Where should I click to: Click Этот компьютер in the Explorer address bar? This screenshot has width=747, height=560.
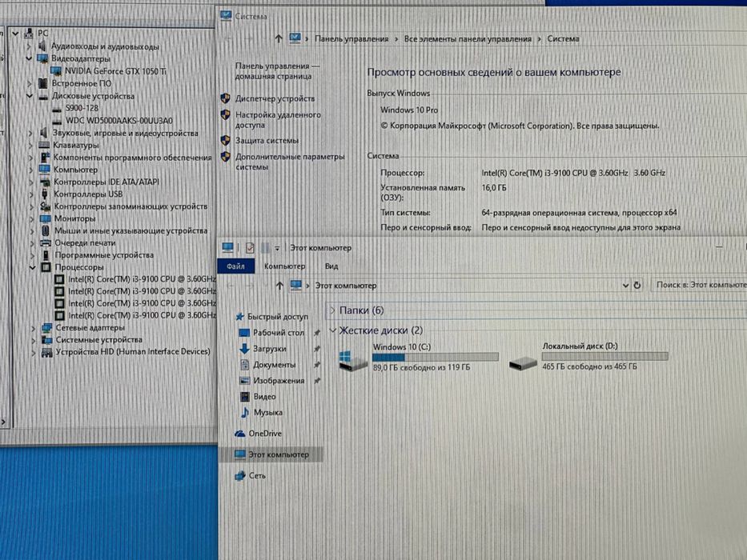tap(346, 286)
